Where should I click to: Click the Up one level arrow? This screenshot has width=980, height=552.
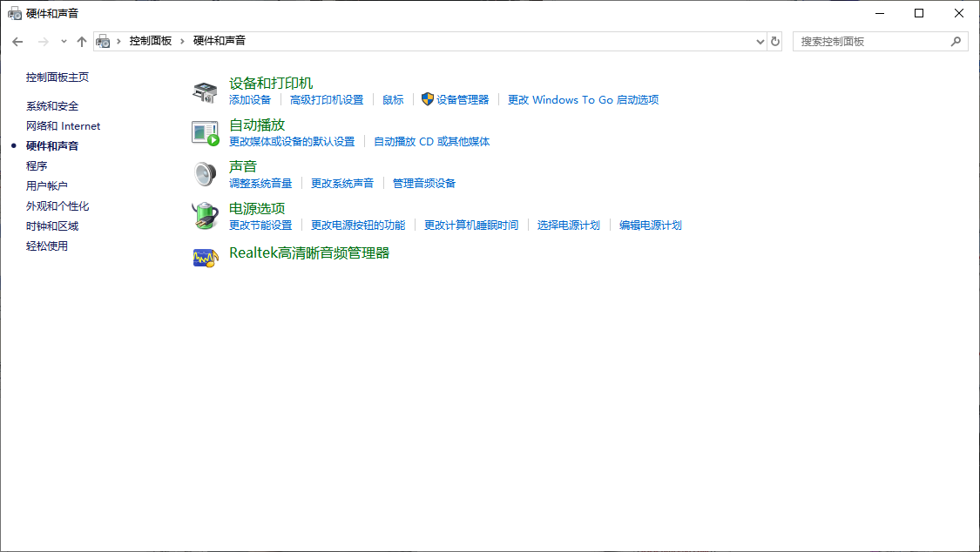point(82,41)
